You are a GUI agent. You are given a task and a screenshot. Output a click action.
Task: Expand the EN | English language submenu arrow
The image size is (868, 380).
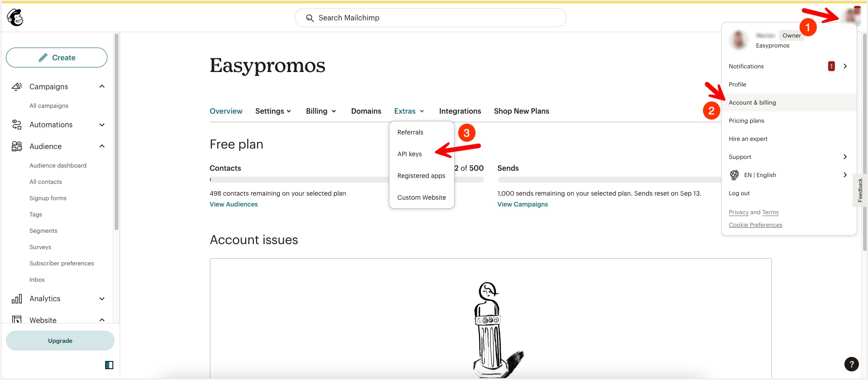(845, 175)
